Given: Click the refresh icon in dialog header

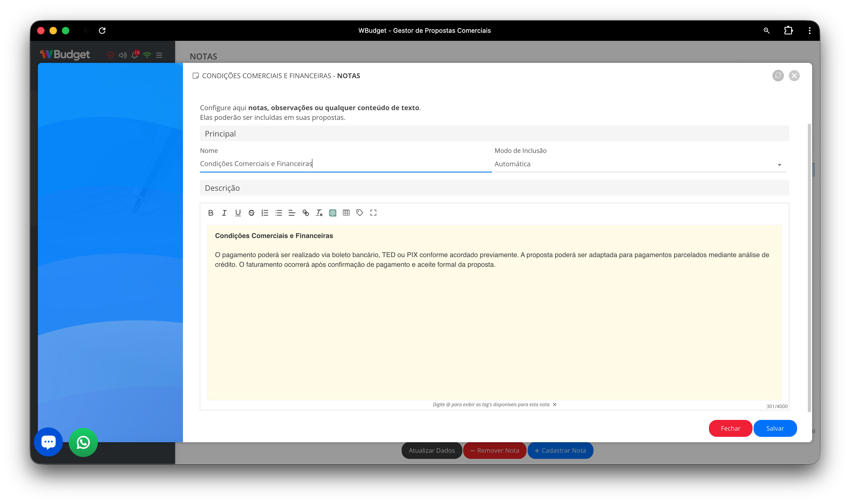Looking at the screenshot, I should click(x=778, y=75).
